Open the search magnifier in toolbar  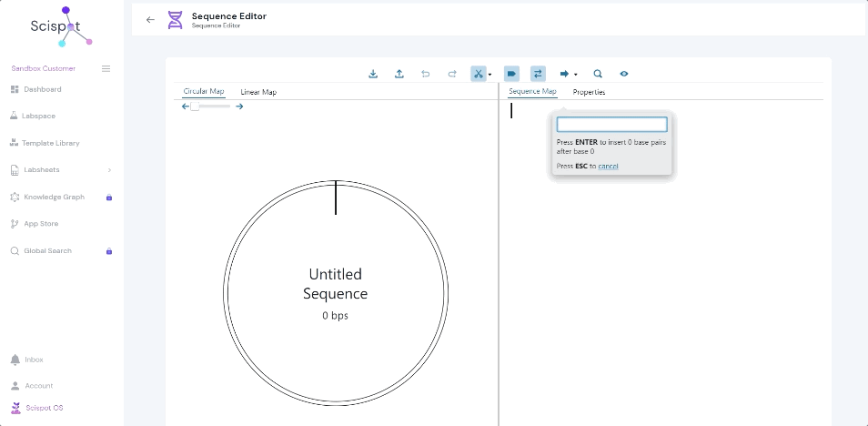click(598, 74)
